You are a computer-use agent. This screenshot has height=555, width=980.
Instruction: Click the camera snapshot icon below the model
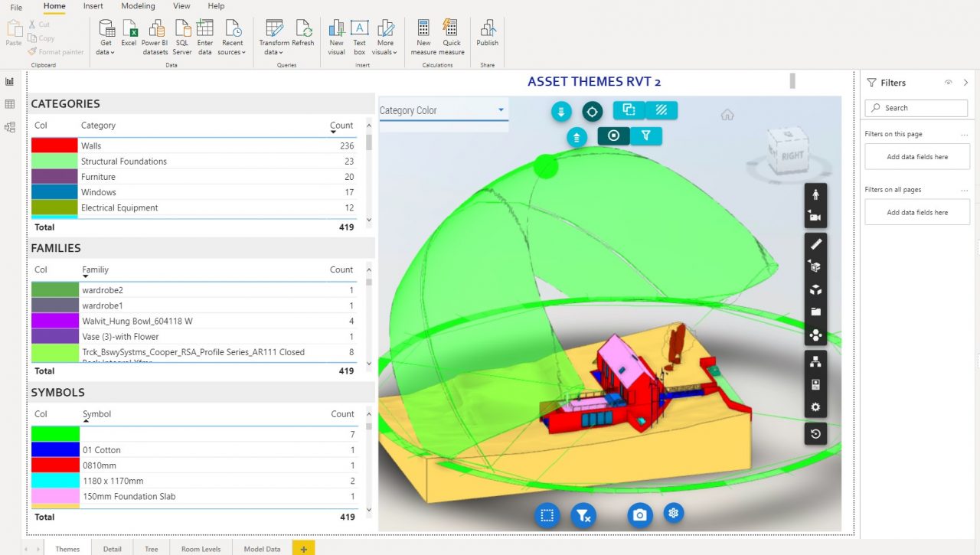640,514
